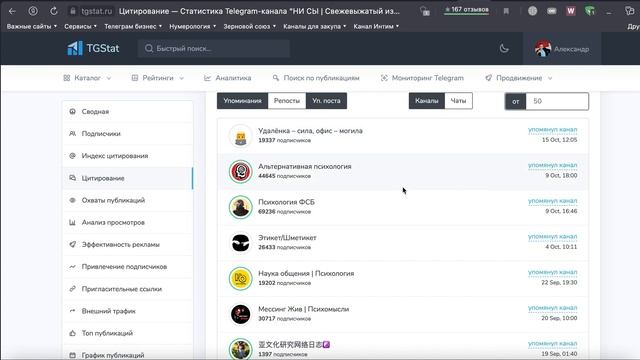Click the Этикет/Шметикет channel avatar

240,243
